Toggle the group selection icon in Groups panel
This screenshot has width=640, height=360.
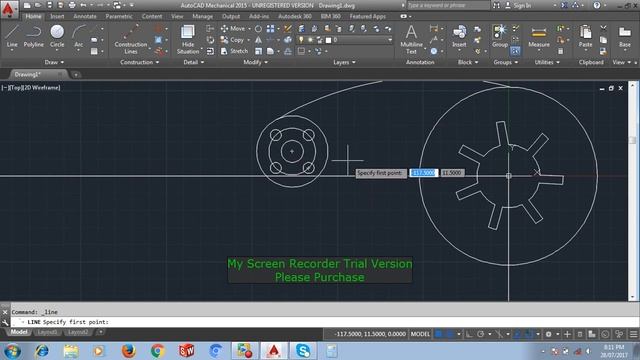tap(515, 51)
